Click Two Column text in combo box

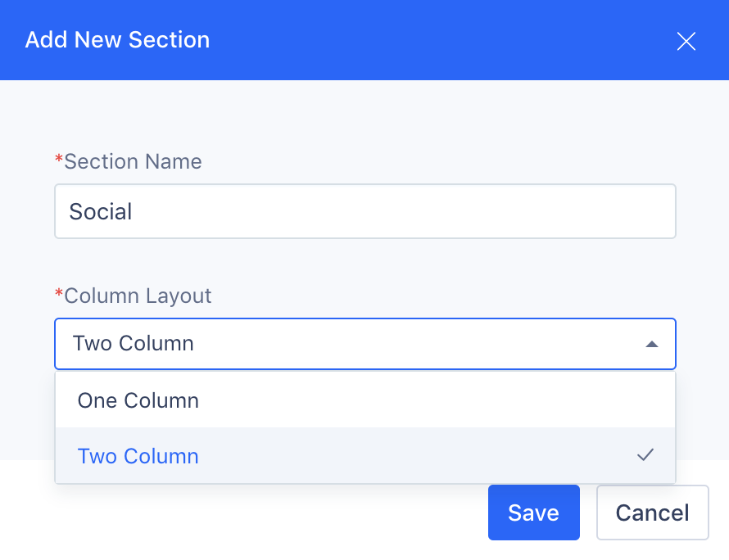point(134,344)
